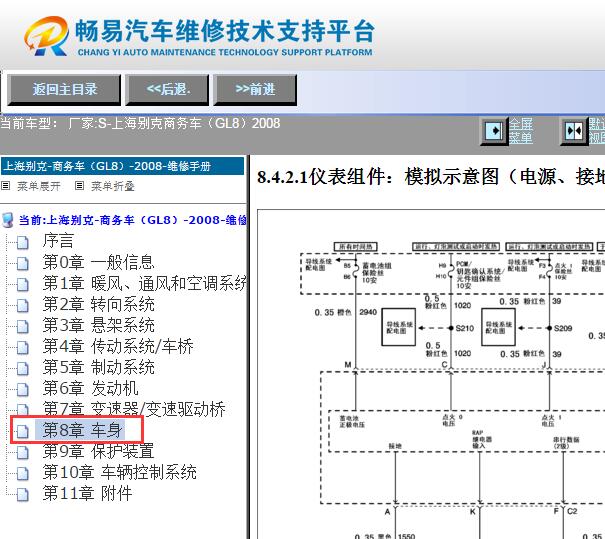This screenshot has height=539, width=605.
Task: Open the 全屏菜单 link
Action: click(521, 131)
